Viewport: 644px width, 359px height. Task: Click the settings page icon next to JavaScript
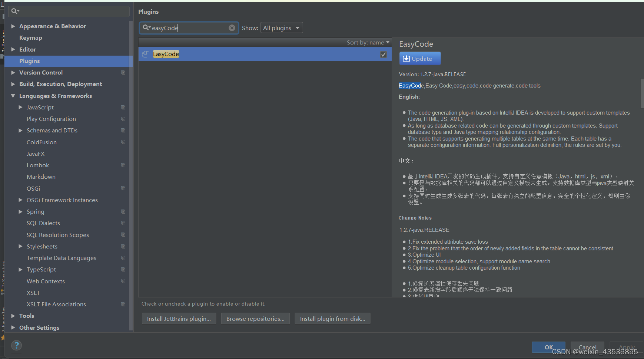pyautogui.click(x=123, y=107)
